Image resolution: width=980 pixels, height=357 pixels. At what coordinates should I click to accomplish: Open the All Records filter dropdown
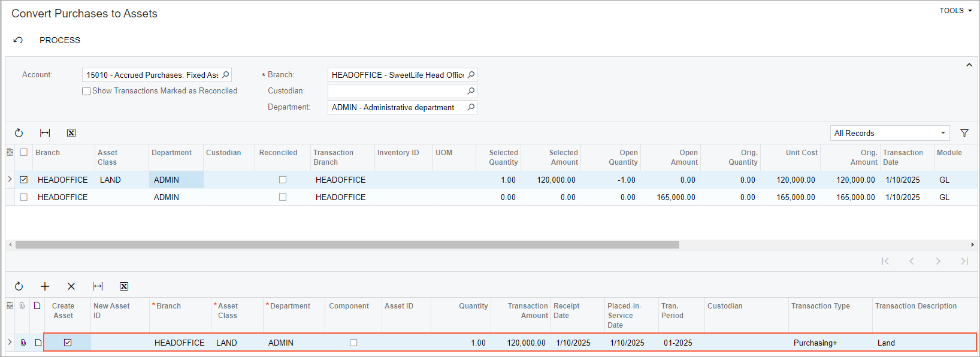coord(890,133)
